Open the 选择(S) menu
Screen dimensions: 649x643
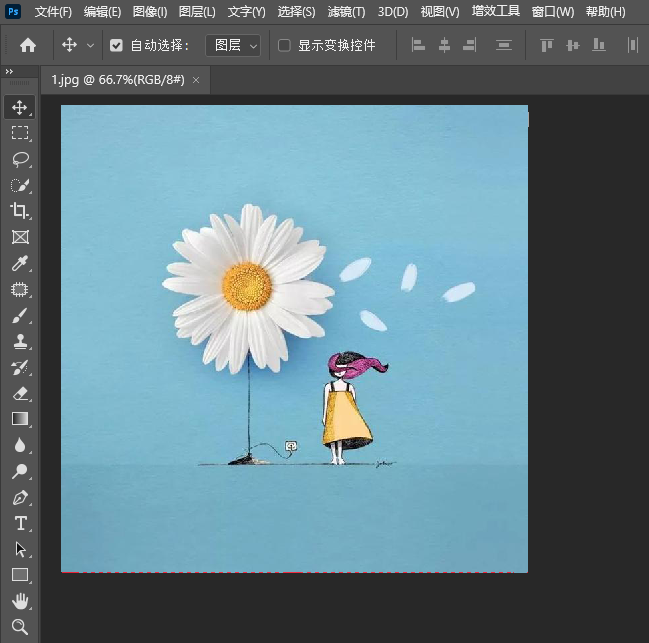click(x=296, y=12)
